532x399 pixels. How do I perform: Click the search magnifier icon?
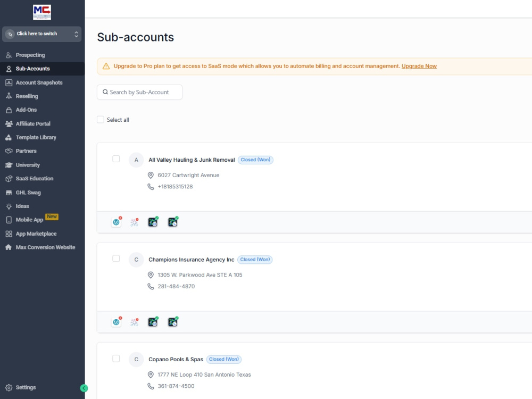tap(105, 92)
